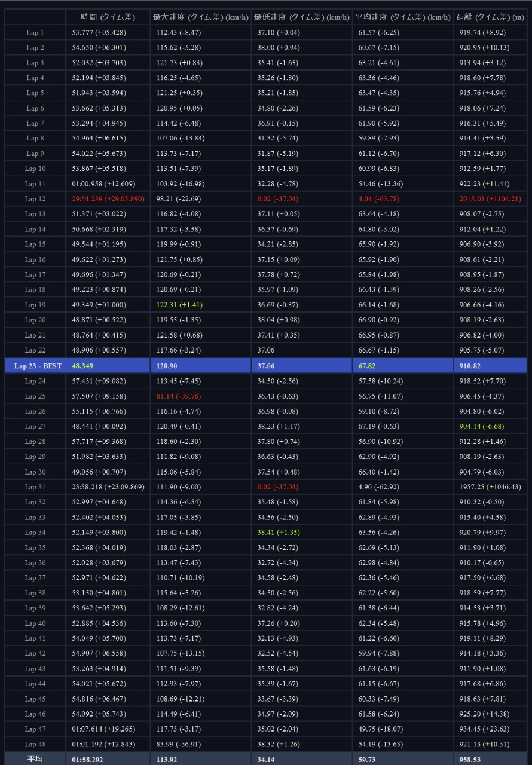Viewport: 532px width, 765px height.
Task: Click Lap 2 time 54.650 (+06.301)
Action: [99, 47]
